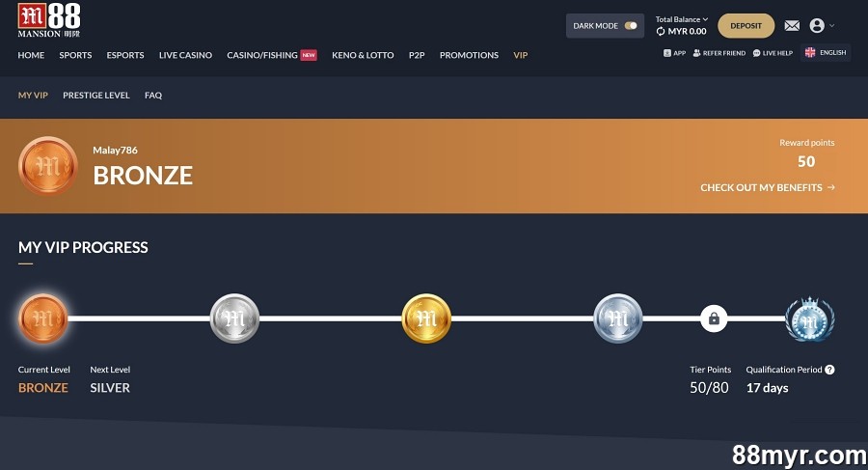The width and height of the screenshot is (868, 470).
Task: Click the balance refresh icon
Action: (661, 32)
